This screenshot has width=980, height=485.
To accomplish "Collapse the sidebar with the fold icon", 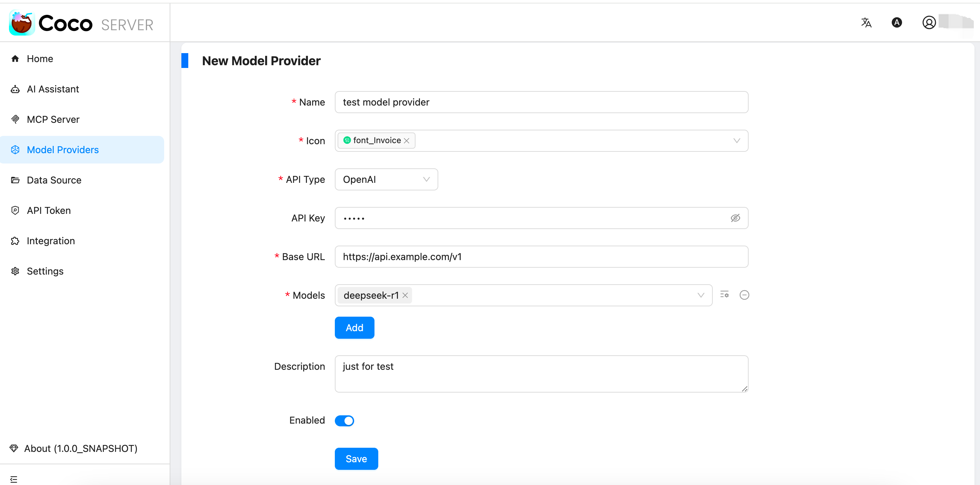I will (14, 479).
